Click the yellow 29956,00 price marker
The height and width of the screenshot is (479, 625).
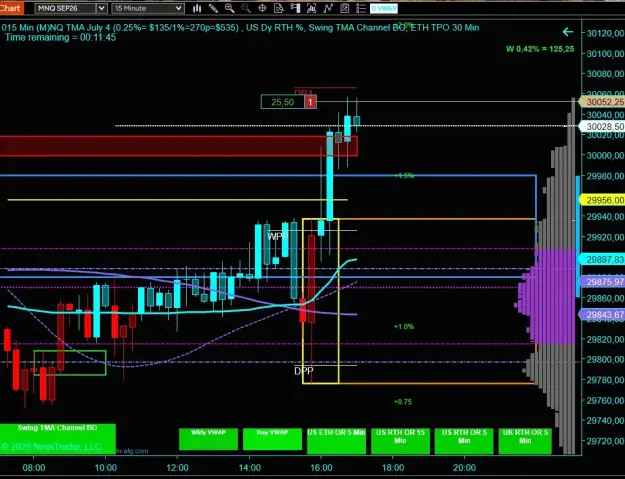click(603, 200)
